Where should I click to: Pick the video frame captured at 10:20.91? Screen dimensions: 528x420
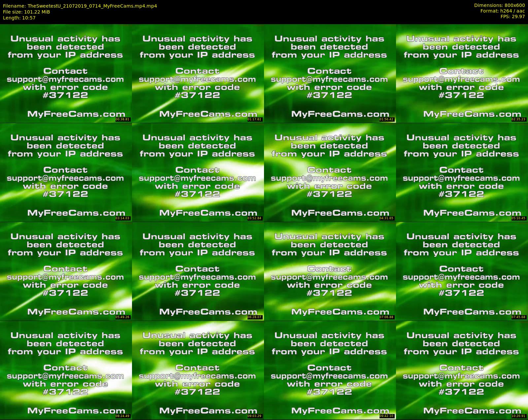click(x=462, y=370)
